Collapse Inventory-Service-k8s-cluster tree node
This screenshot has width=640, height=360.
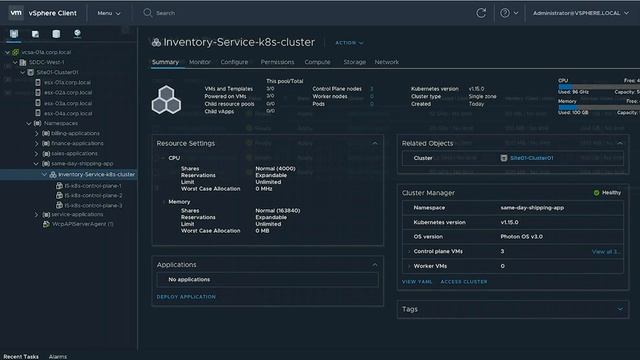pyautogui.click(x=44, y=174)
